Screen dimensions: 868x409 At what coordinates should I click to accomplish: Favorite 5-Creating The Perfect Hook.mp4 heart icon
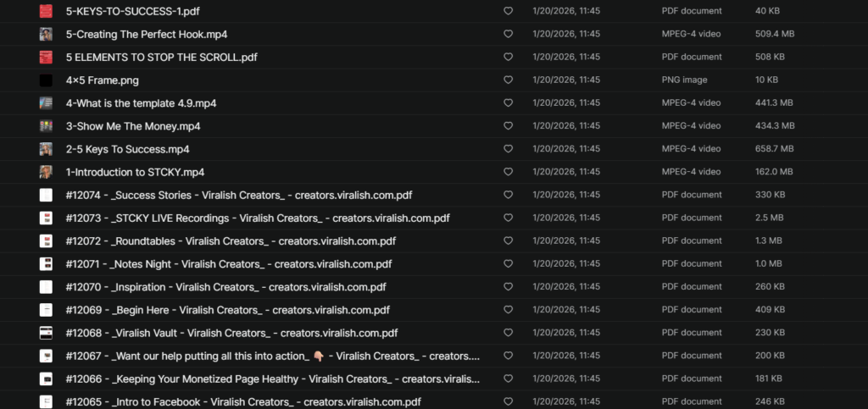508,34
